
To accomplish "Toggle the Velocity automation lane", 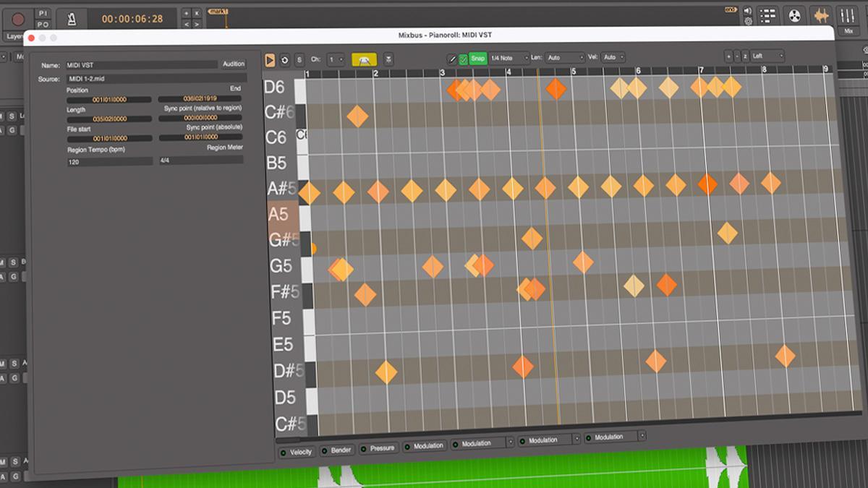I will click(x=297, y=452).
